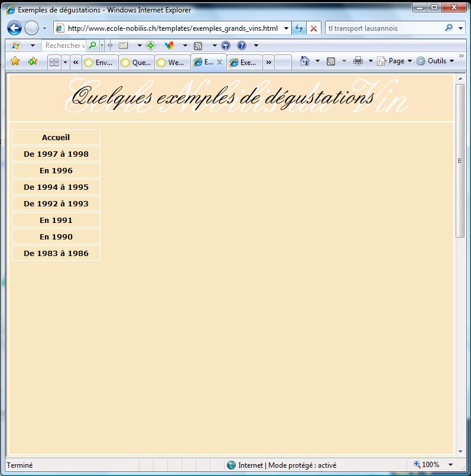Open the Home button dropdown arrow
The height and width of the screenshot is (476, 471).
tap(317, 61)
